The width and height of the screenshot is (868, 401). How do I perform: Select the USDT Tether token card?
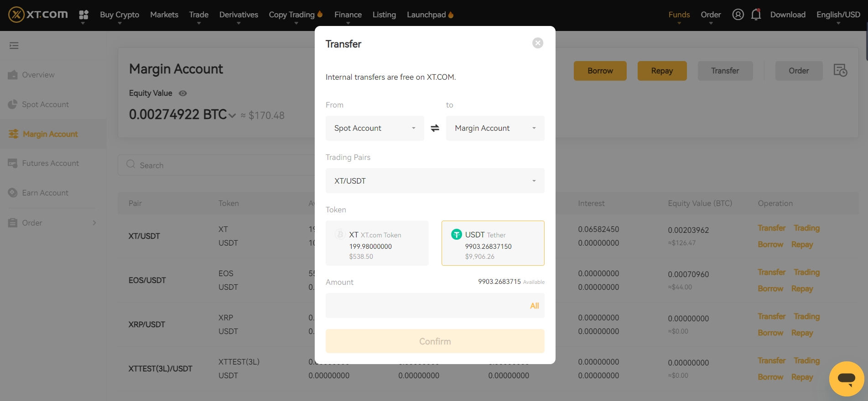pyautogui.click(x=493, y=243)
